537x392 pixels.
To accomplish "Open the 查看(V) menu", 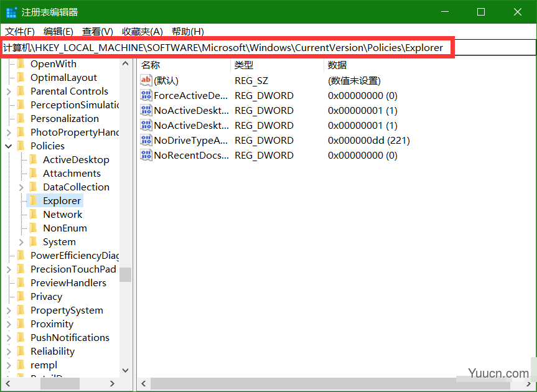I will pyautogui.click(x=98, y=32).
